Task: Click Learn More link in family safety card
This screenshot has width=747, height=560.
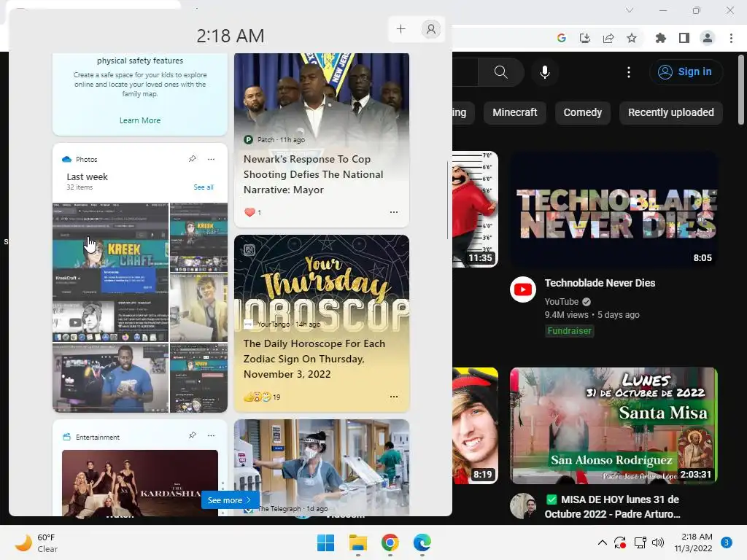Action: tap(139, 120)
